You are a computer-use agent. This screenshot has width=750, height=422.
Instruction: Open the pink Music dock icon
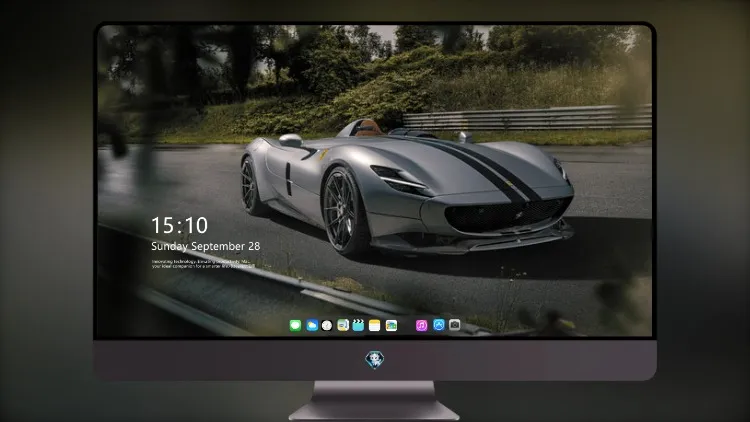point(421,326)
